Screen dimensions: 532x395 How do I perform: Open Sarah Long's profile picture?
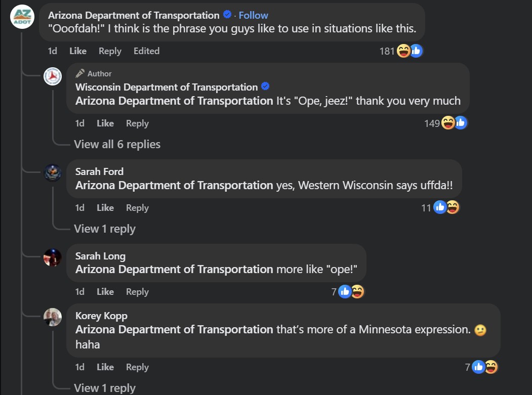pos(53,257)
